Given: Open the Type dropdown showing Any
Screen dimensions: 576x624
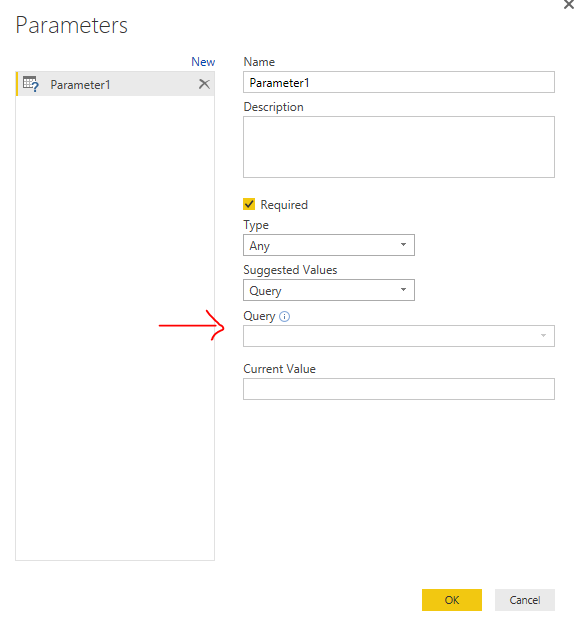Looking at the screenshot, I should [329, 245].
